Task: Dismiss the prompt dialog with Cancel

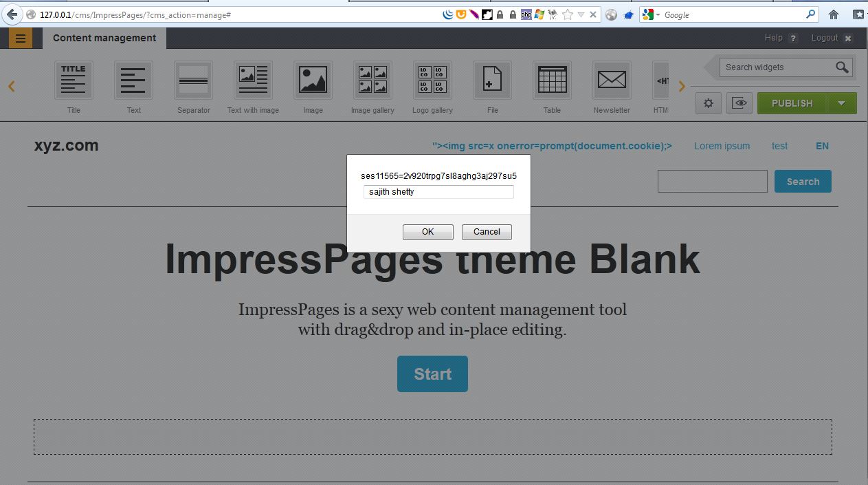Action: point(487,232)
